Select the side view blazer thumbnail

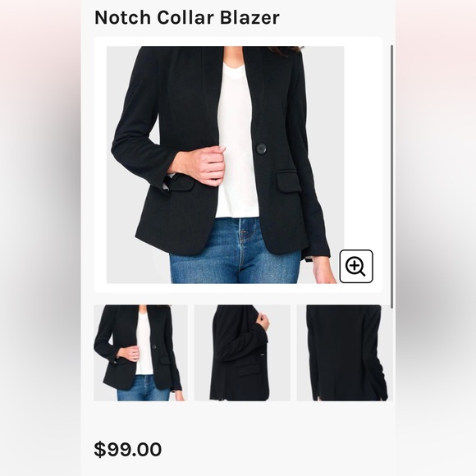[242, 353]
